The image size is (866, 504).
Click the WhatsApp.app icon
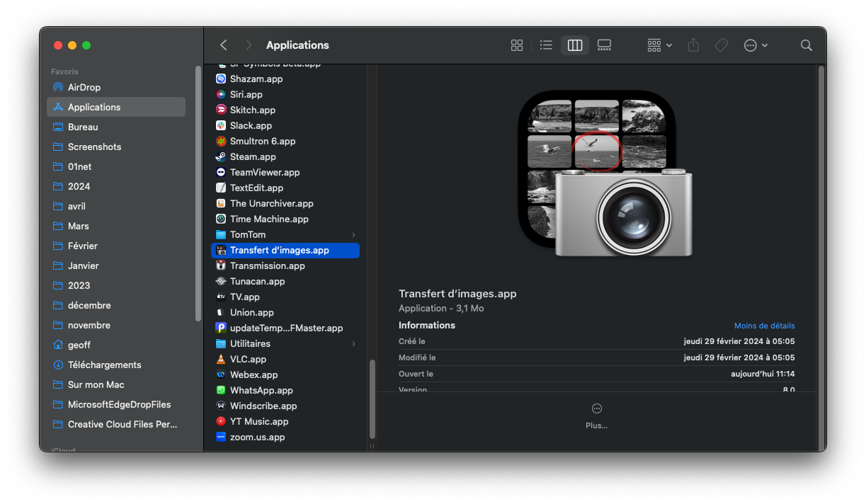click(221, 390)
